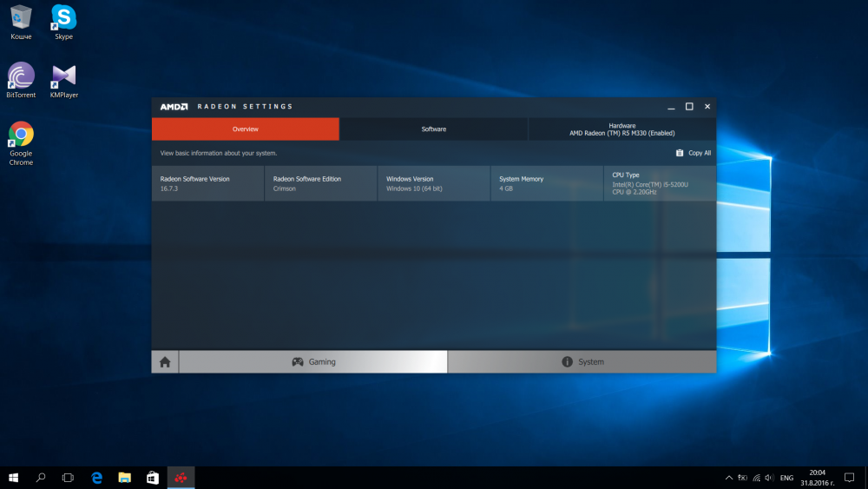Switch to the Software tab
Viewport: 868px width, 489px height.
[x=433, y=129]
